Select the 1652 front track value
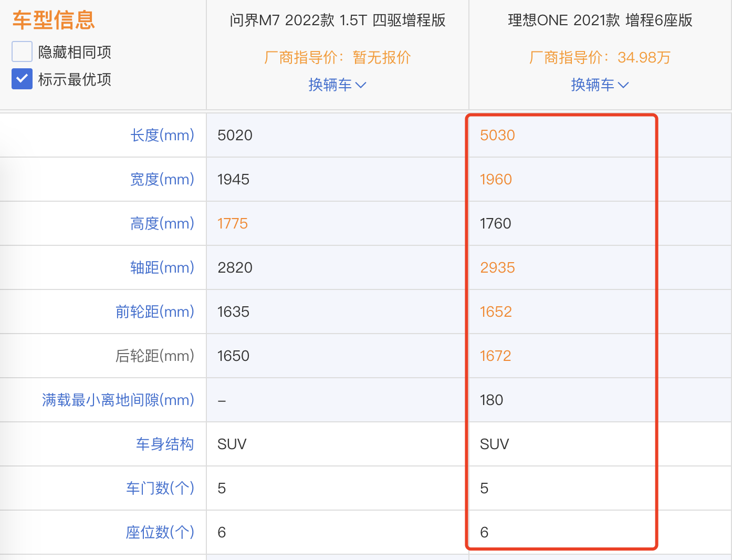 tap(496, 312)
